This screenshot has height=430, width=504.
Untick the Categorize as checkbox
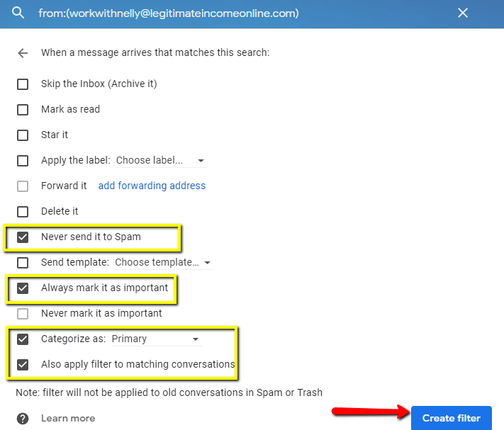click(23, 339)
